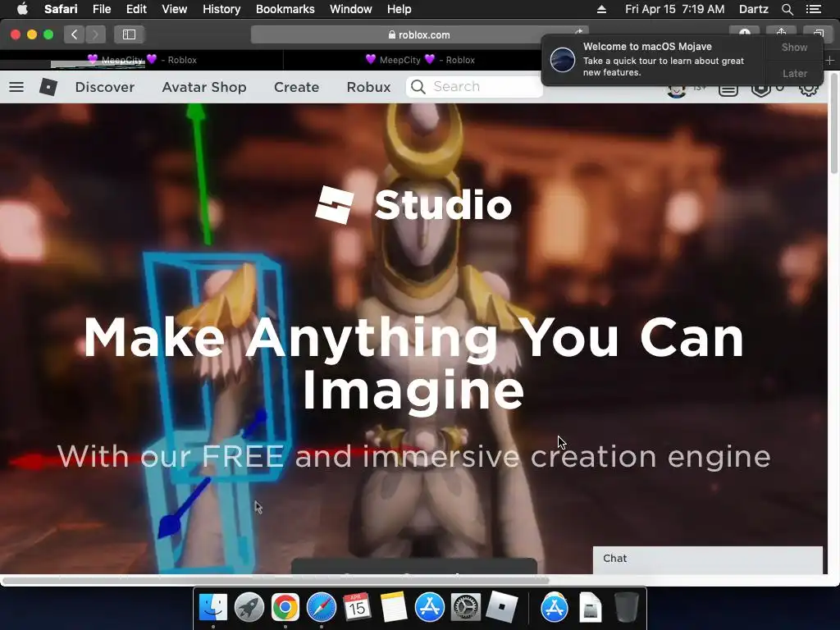Go back with Safari's back arrow
The image size is (840, 630).
(x=74, y=34)
